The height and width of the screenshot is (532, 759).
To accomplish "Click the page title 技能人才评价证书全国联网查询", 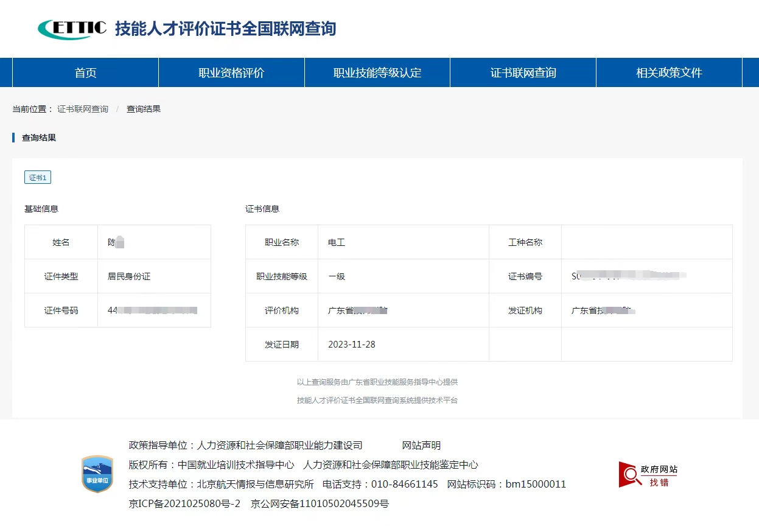I will click(x=225, y=29).
